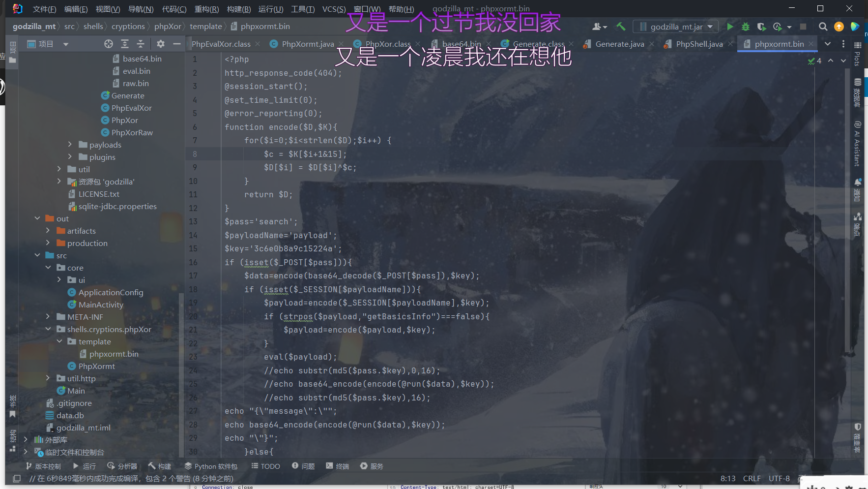Switch to Generate.java tab
The height and width of the screenshot is (489, 868).
pos(619,44)
